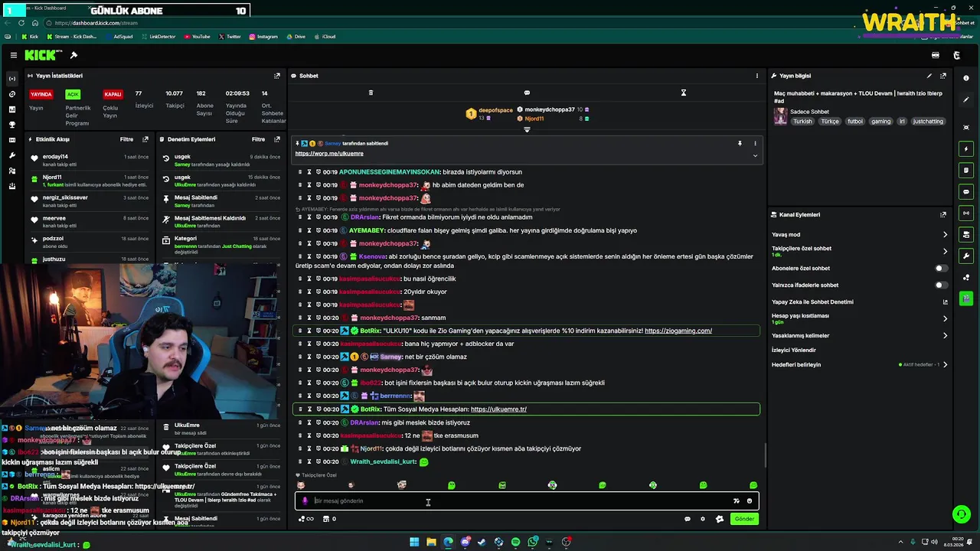980x551 pixels.
Task: Click the lightning bolt icon in right sidebar
Action: pyautogui.click(x=966, y=149)
